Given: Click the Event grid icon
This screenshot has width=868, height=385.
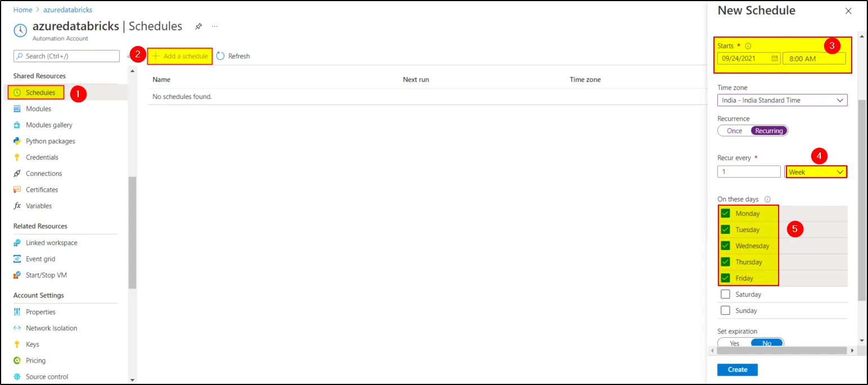Looking at the screenshot, I should click(17, 259).
